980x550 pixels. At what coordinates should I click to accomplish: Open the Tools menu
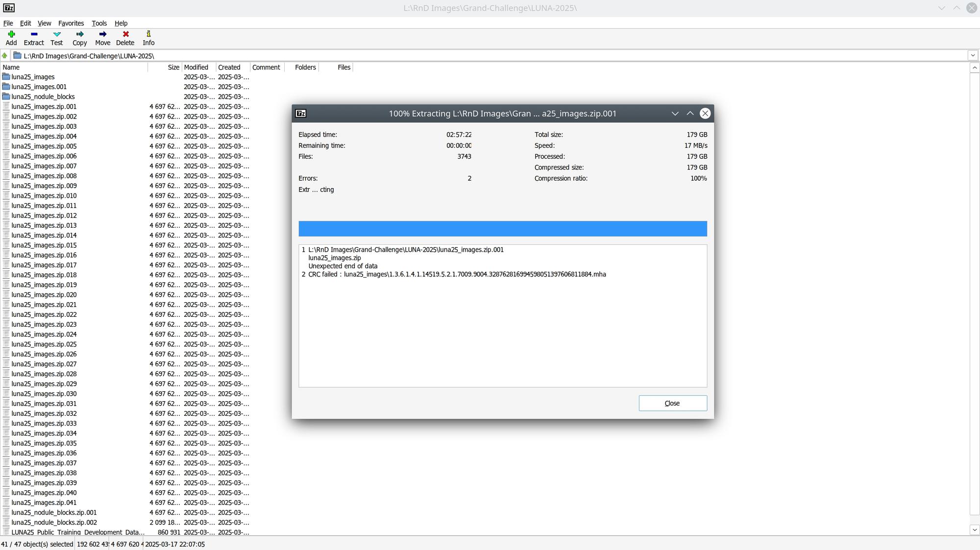click(x=99, y=23)
